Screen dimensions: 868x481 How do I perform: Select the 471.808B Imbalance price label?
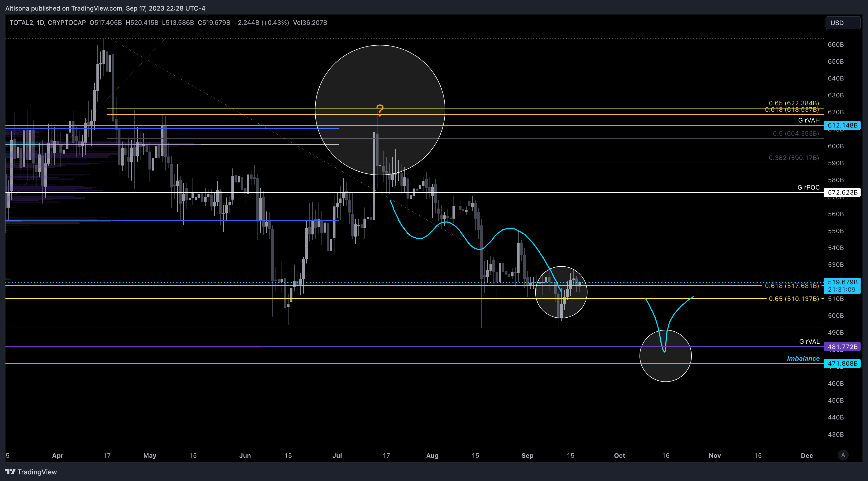click(842, 364)
